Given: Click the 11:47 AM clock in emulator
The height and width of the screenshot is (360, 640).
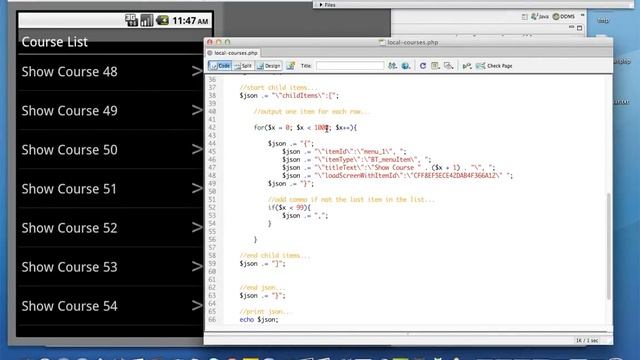Looking at the screenshot, I should click(190, 20).
